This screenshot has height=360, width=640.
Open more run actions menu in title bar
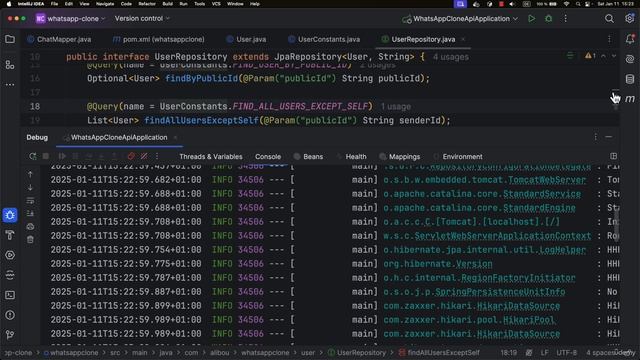(x=565, y=19)
